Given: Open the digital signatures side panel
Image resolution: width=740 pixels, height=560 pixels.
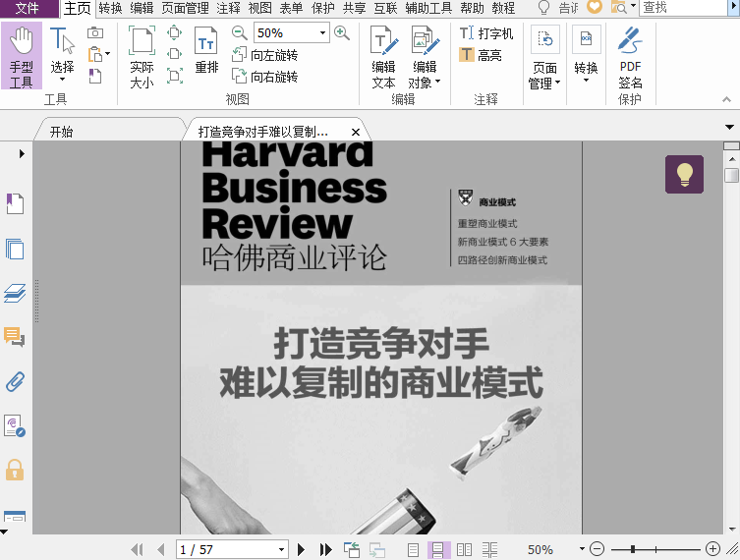Looking at the screenshot, I should tap(15, 426).
